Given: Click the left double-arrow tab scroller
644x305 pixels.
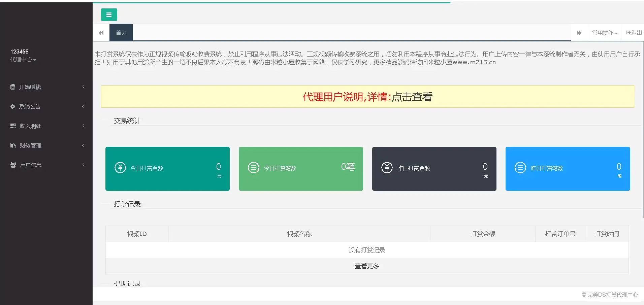Looking at the screenshot, I should point(101,32).
